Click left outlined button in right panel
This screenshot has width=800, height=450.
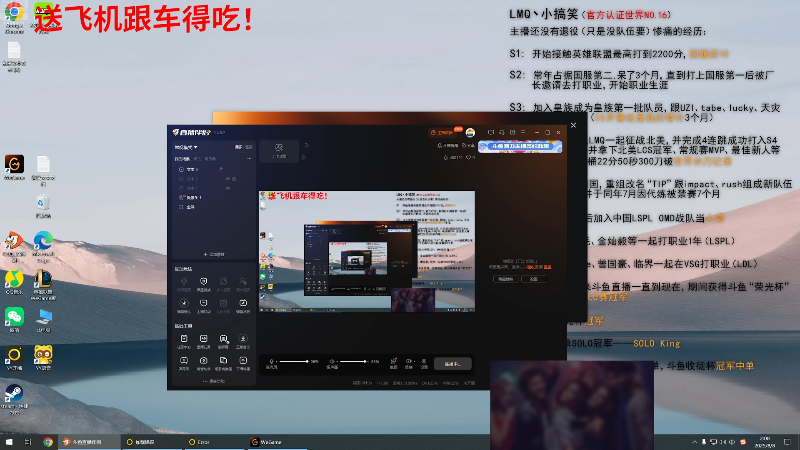point(506,279)
